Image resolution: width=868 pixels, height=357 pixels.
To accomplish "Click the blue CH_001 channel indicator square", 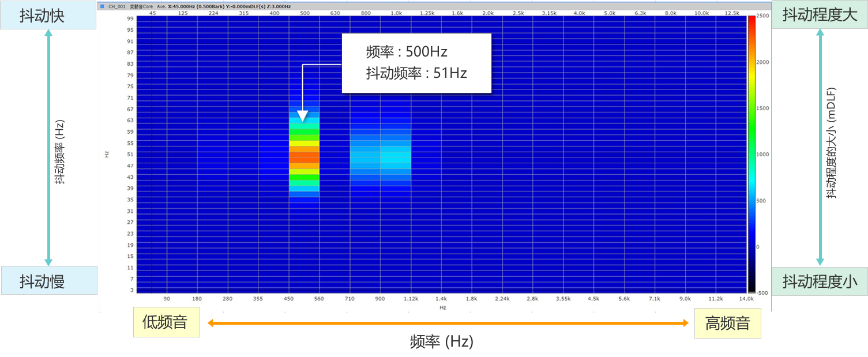I will coord(102,6).
